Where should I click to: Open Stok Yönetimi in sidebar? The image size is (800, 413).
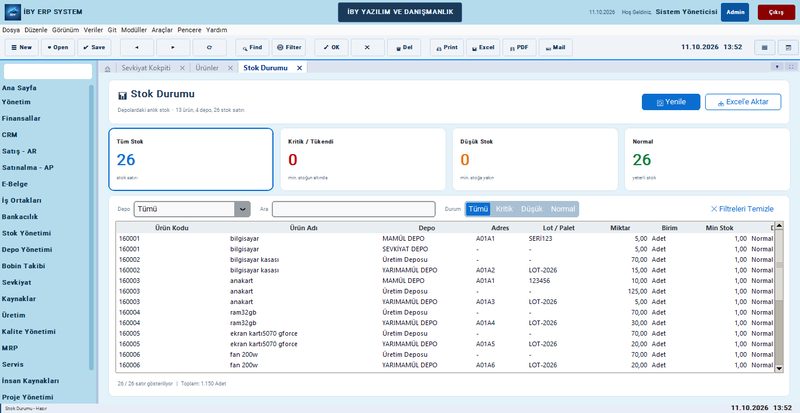pos(27,233)
